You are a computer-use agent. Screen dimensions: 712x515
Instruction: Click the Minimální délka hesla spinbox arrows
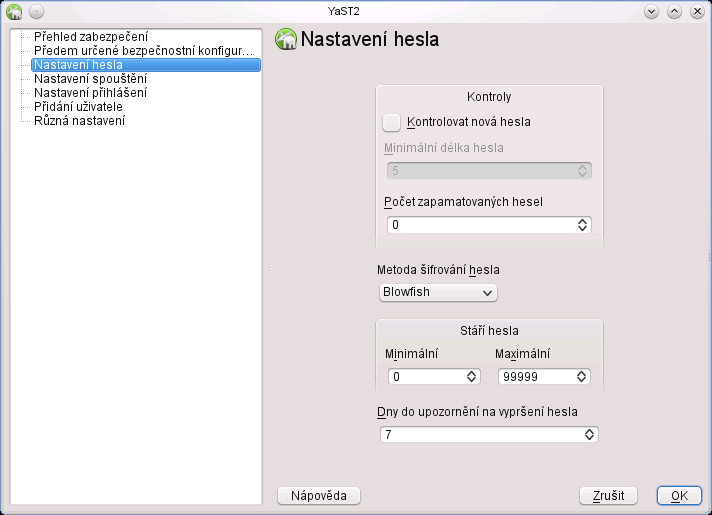click(582, 171)
